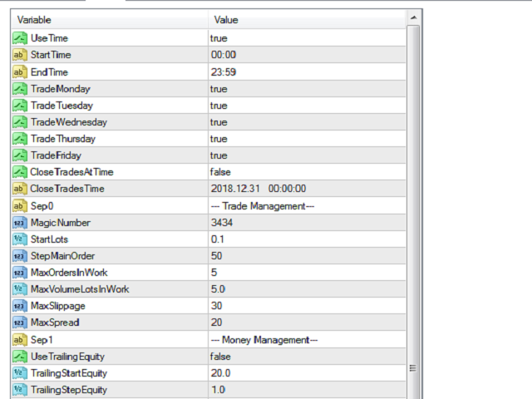The width and height of the screenshot is (532, 399).
Task: Click the integer icon beside MaxOrdersInWork
Action: pos(20,273)
